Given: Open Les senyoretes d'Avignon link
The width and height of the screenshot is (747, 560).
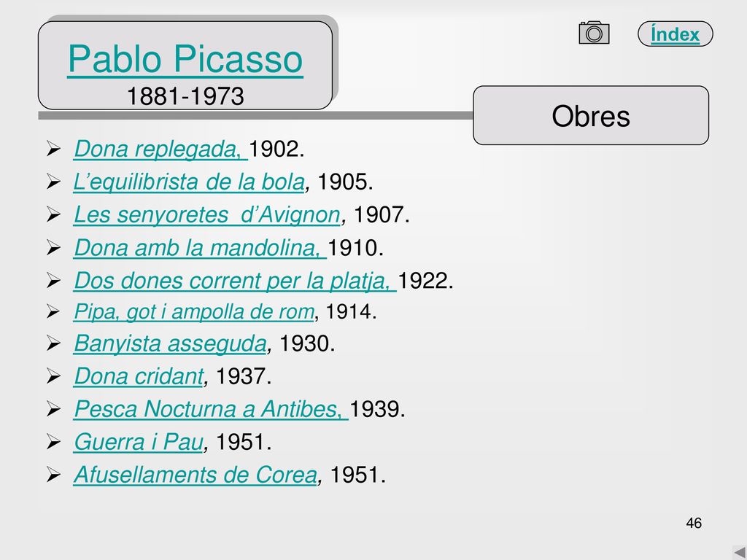Looking at the screenshot, I should click(x=207, y=215).
